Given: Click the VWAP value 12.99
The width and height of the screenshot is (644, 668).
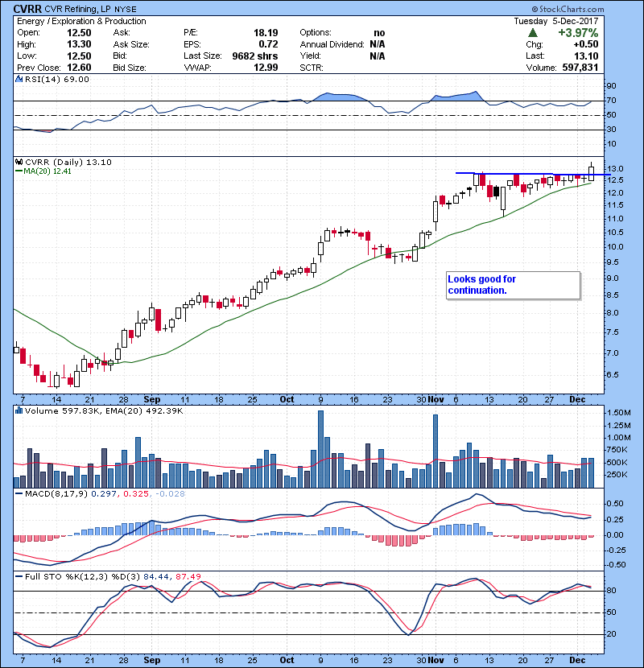Looking at the screenshot, I should click(x=266, y=68).
